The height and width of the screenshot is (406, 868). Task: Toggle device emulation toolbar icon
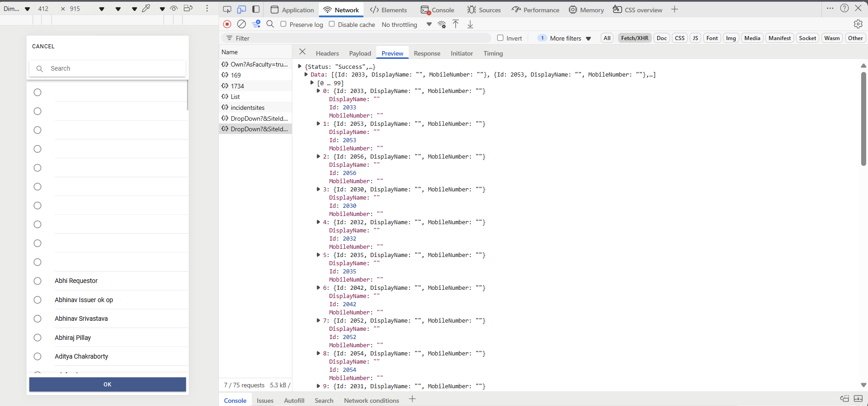[x=241, y=10]
